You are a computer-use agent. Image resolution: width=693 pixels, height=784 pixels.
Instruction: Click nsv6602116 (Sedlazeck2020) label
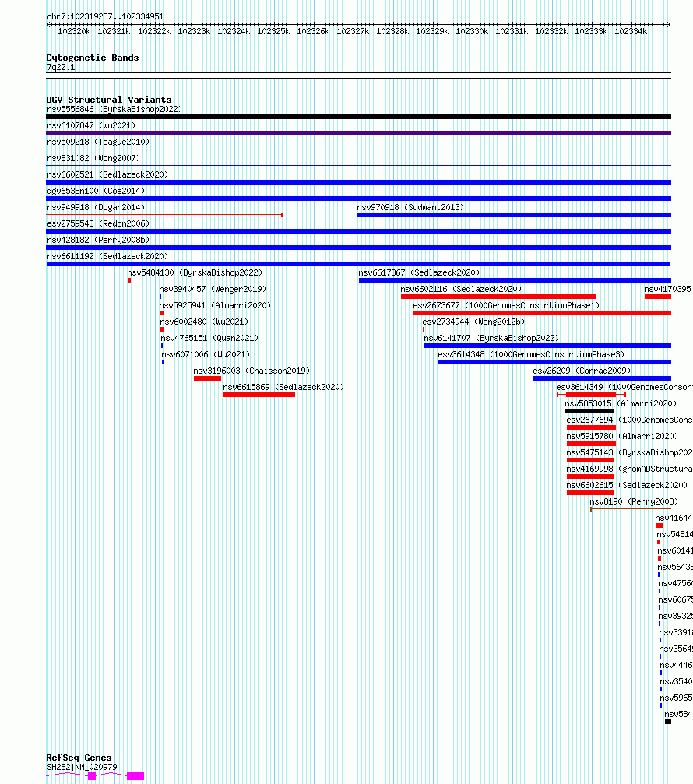461,289
